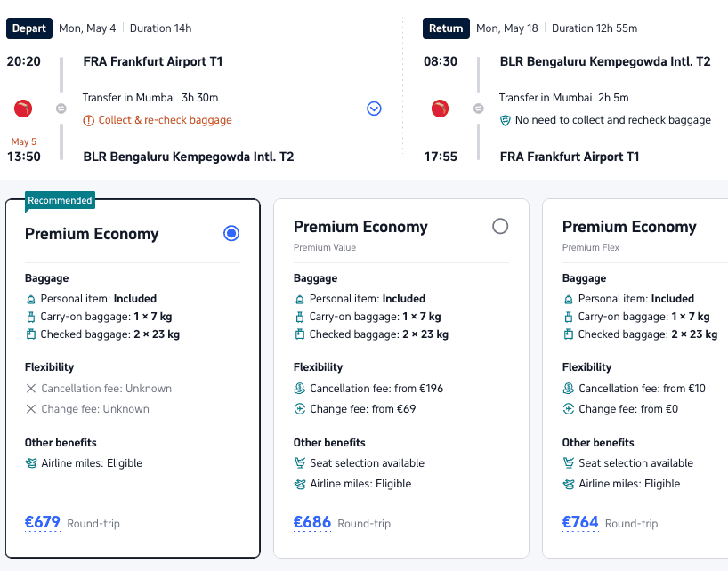
Task: Click the return transfer stop marker
Action: pyautogui.click(x=478, y=109)
